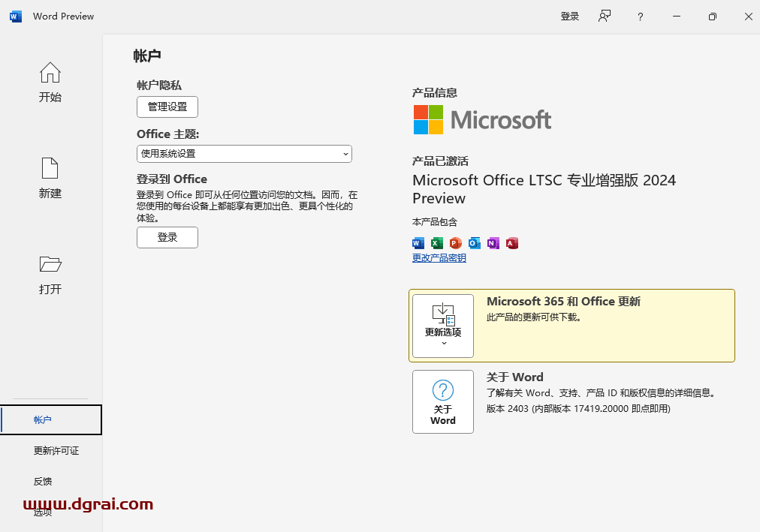Minimize the Word Preview window
760x532 pixels.
tap(677, 17)
